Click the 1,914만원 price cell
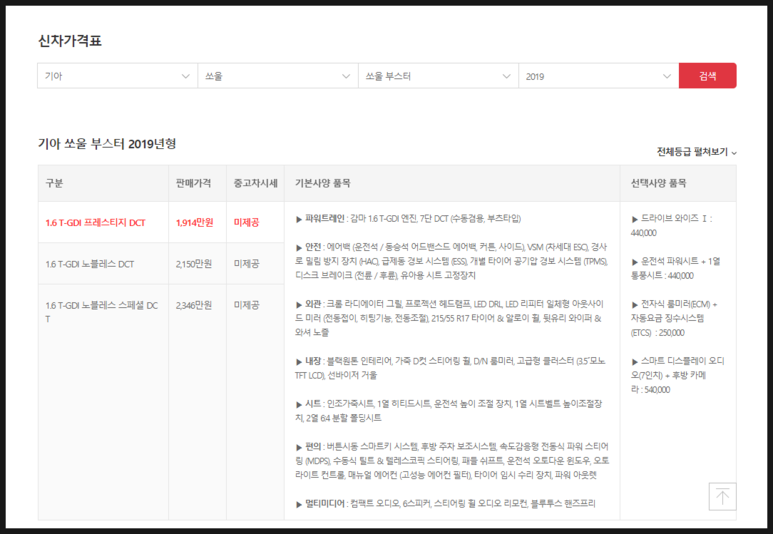773x534 pixels. point(195,222)
